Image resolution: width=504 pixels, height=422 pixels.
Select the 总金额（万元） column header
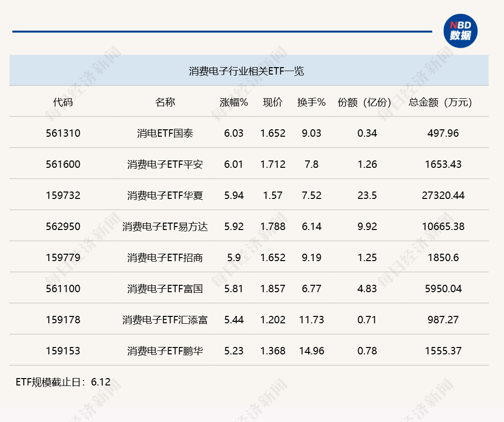click(440, 102)
